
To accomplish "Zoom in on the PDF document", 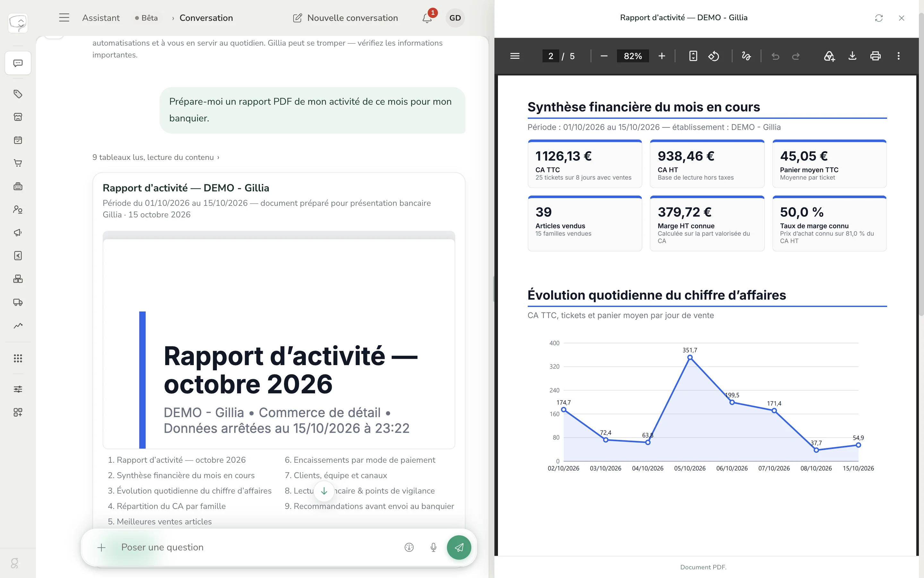I will pos(662,56).
